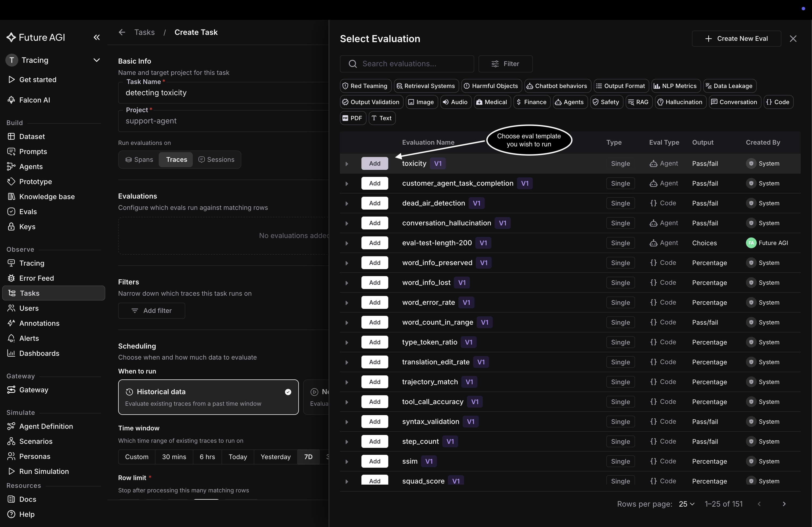
Task: Open Alerts page
Action: point(29,338)
